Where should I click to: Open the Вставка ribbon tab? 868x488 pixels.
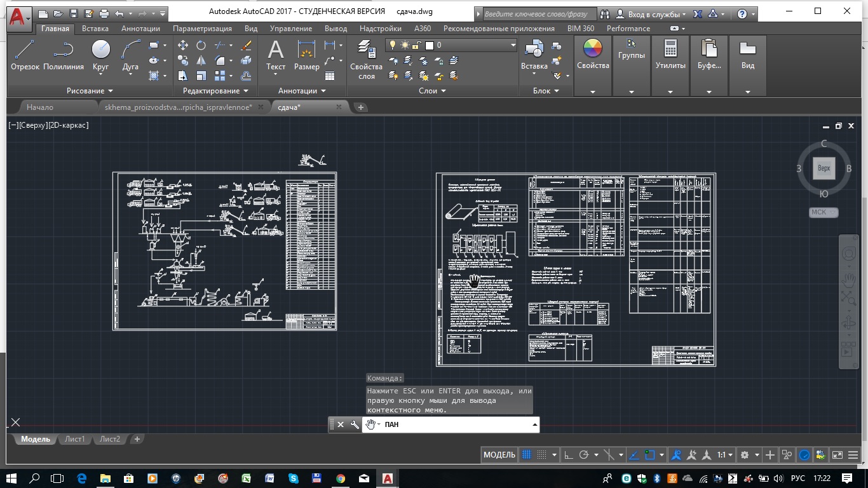(x=95, y=29)
